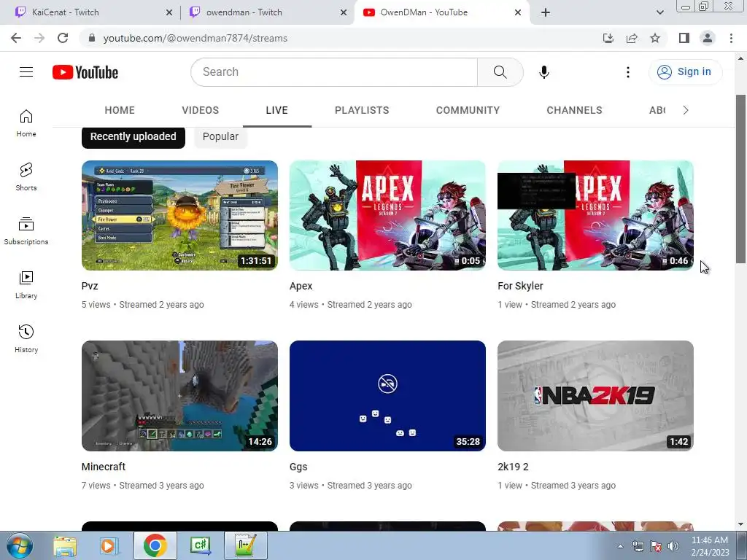Open Subscriptions in the sidebar
This screenshot has width=747, height=560.
[x=26, y=231]
